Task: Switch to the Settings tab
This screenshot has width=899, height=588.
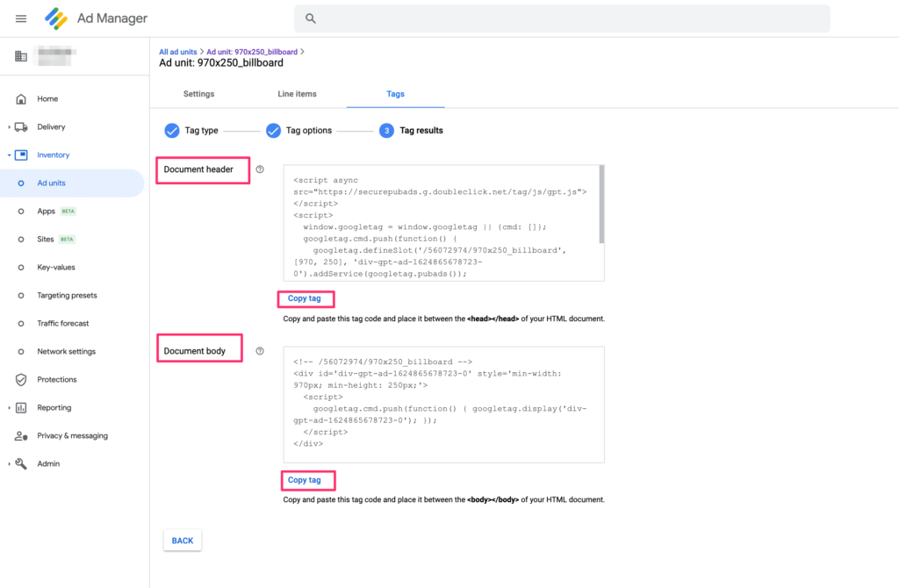Action: pos(198,93)
